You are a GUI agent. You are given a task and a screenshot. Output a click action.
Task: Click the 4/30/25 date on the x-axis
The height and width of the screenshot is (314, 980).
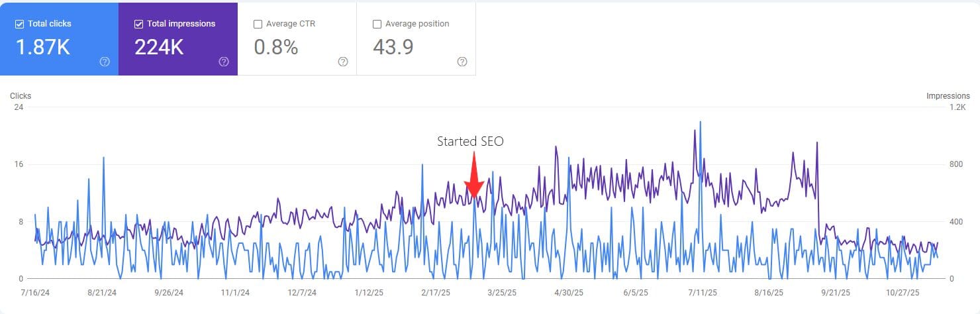[x=568, y=292]
